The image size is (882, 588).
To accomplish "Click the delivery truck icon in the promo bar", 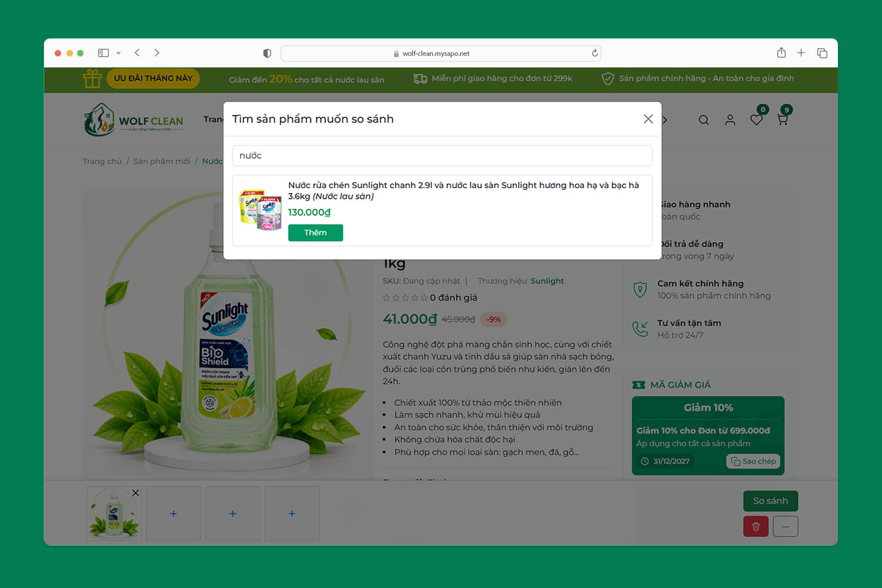I will [420, 79].
